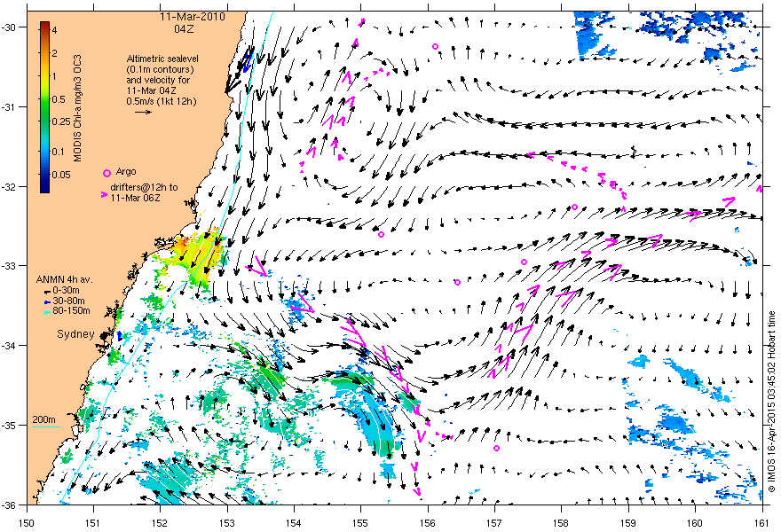The height and width of the screenshot is (532, 781).
Task: Click the '0.5m/s (1kt 12h)' scale text
Action: coord(162,101)
